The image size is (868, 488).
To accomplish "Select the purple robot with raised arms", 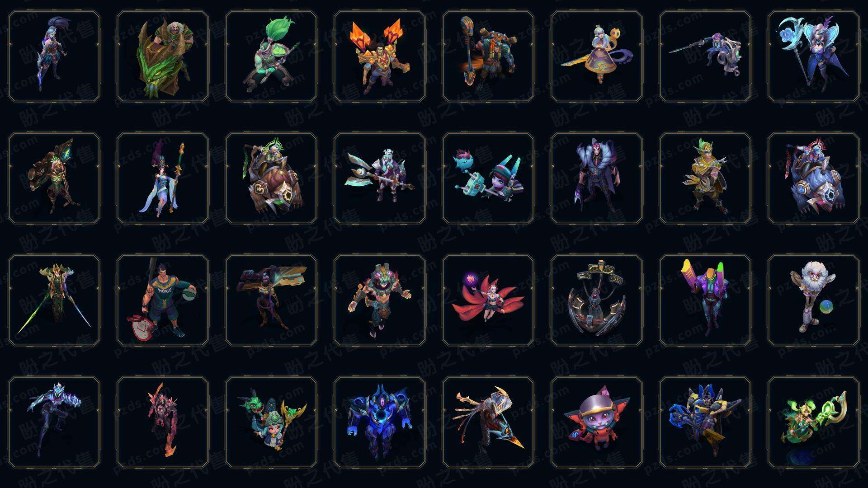I will 705,300.
